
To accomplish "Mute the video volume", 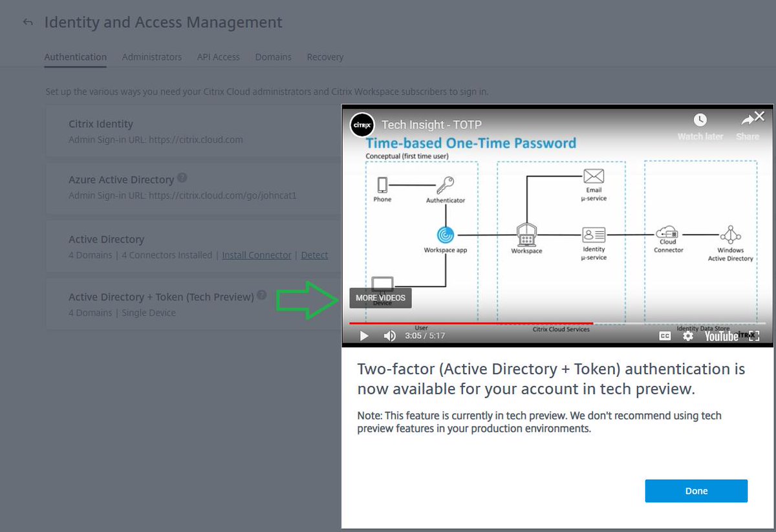I will pyautogui.click(x=390, y=336).
